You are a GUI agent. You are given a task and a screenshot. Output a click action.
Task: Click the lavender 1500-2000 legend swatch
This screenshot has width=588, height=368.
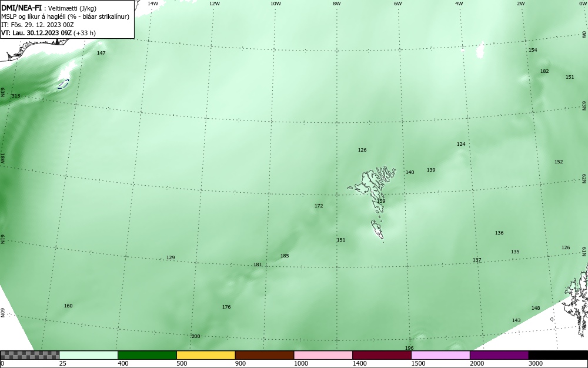coord(440,355)
